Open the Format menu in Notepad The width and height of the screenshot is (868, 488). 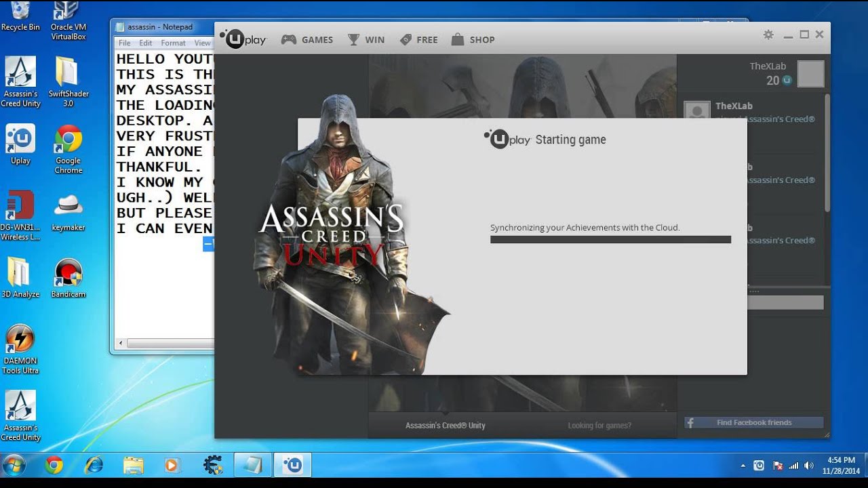tap(173, 43)
